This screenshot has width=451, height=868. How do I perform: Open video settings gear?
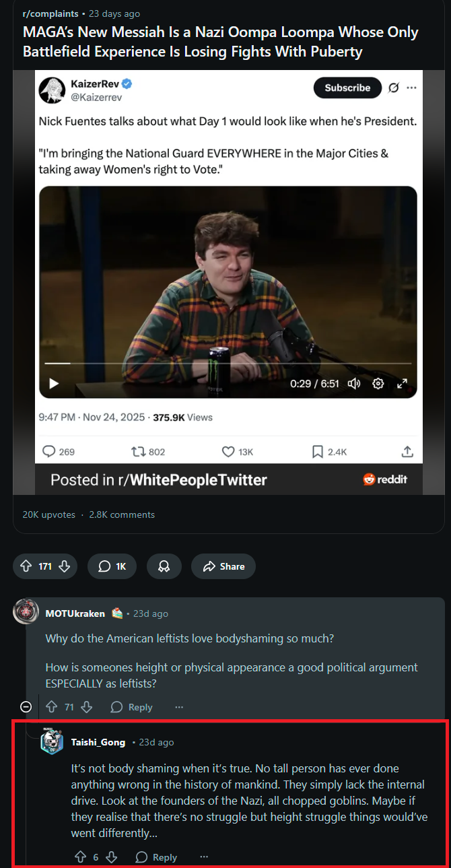pyautogui.click(x=378, y=383)
